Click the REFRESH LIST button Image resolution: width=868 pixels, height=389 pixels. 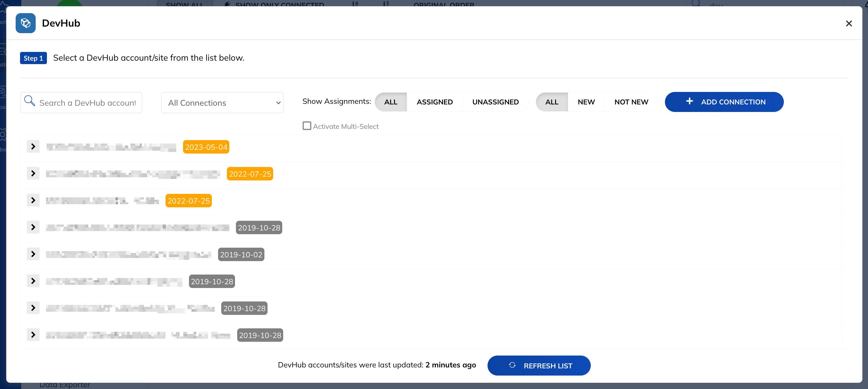click(x=539, y=366)
